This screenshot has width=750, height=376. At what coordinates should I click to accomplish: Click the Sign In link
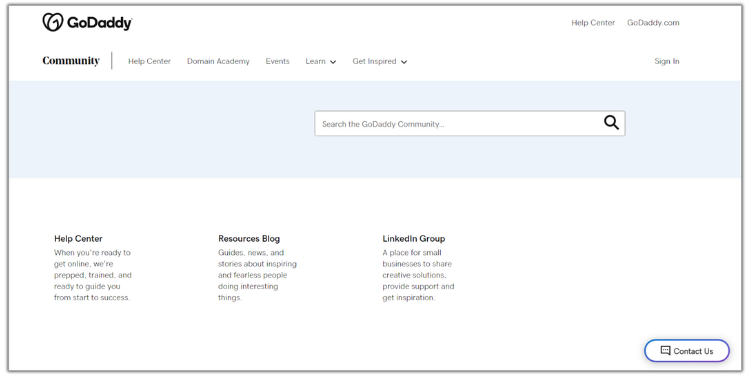tap(667, 61)
